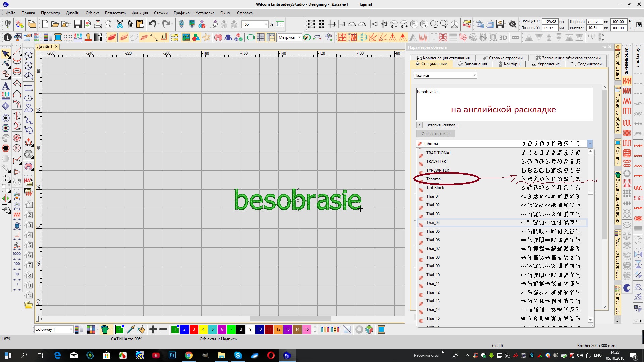The width and height of the screenshot is (644, 362).
Task: Open the zoom percentage dropdown
Action: point(266,24)
